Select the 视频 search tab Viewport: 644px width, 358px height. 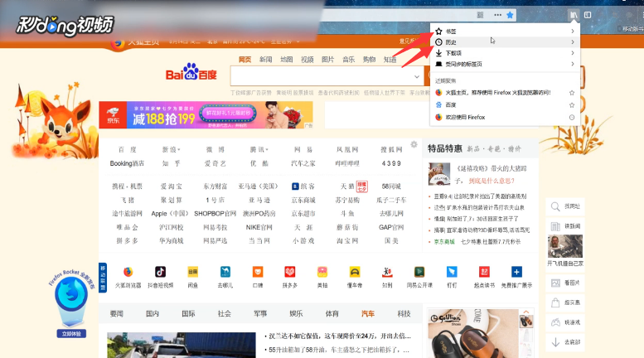click(307, 60)
